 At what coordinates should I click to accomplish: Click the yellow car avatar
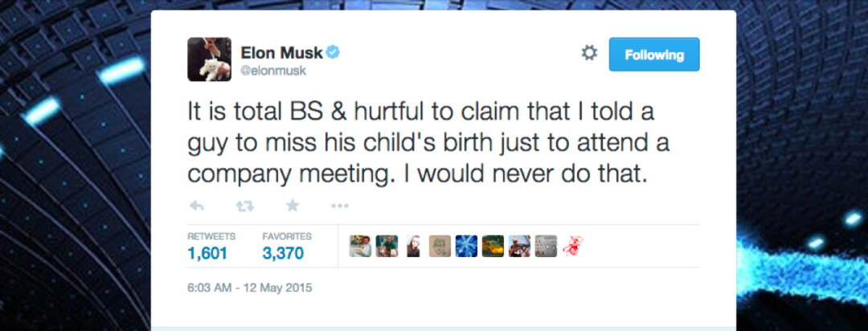(493, 246)
